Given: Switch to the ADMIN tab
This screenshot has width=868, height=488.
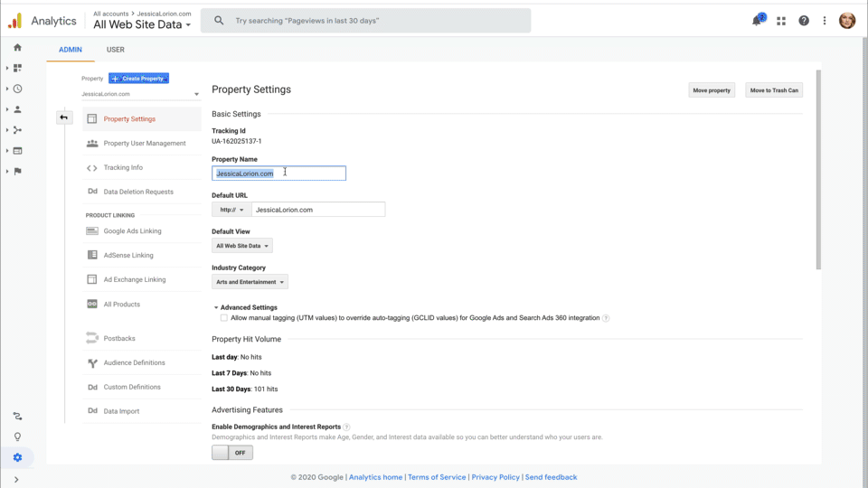Looking at the screenshot, I should pyautogui.click(x=71, y=50).
